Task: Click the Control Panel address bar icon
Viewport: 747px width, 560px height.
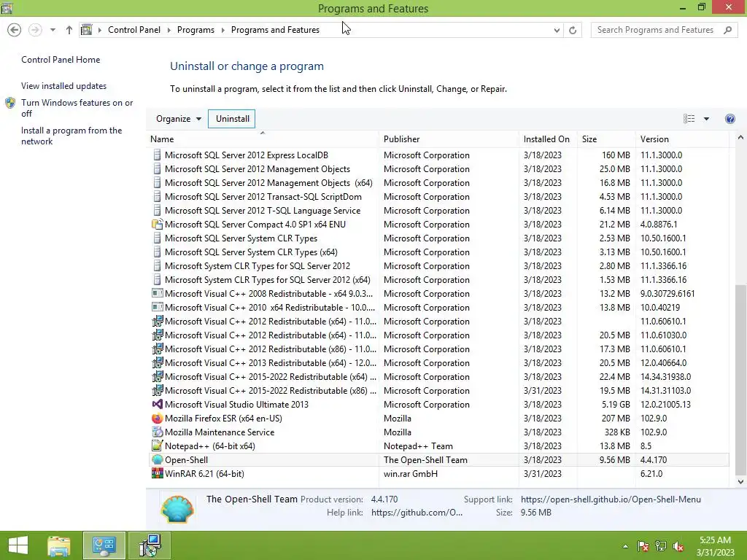Action: (86, 30)
